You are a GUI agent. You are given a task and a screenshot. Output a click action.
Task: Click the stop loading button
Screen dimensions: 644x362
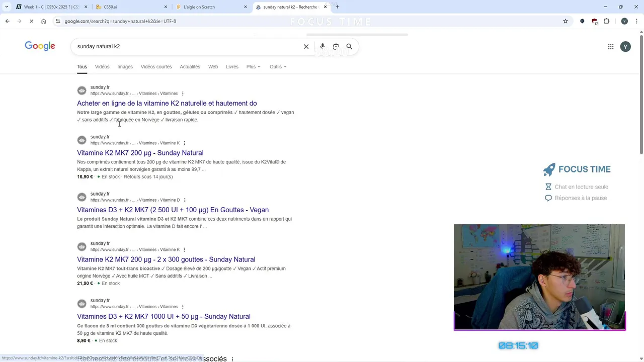point(31,21)
